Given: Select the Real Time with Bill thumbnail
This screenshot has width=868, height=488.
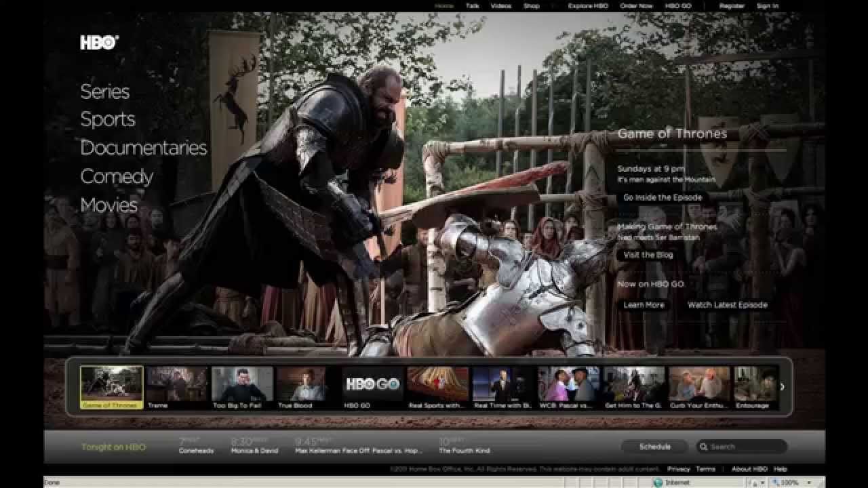Looking at the screenshot, I should [503, 388].
